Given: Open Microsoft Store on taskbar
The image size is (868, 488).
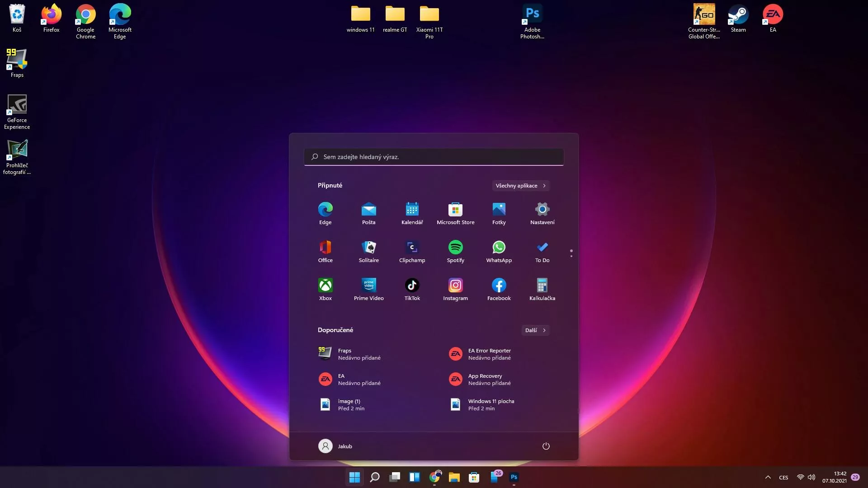Looking at the screenshot, I should point(474,477).
